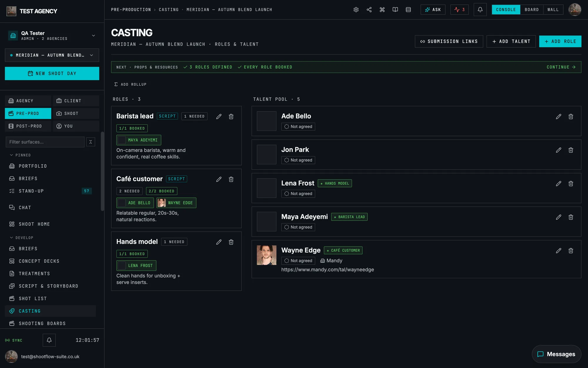The height and width of the screenshot is (368, 588).
Task: Clear the filter surfaces field
Action: coord(91,142)
